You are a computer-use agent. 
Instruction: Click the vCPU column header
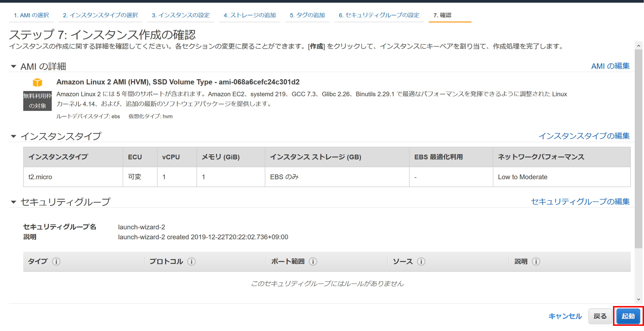coord(177,157)
